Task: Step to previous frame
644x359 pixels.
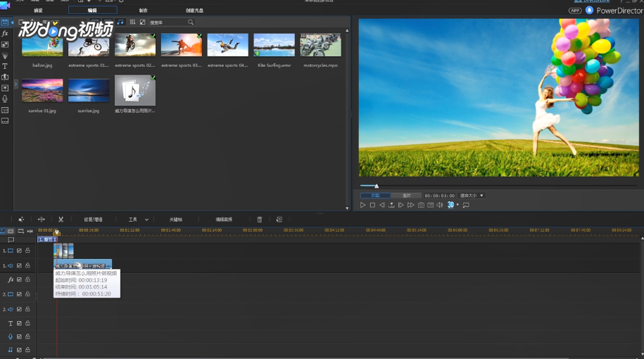Action: 382,205
